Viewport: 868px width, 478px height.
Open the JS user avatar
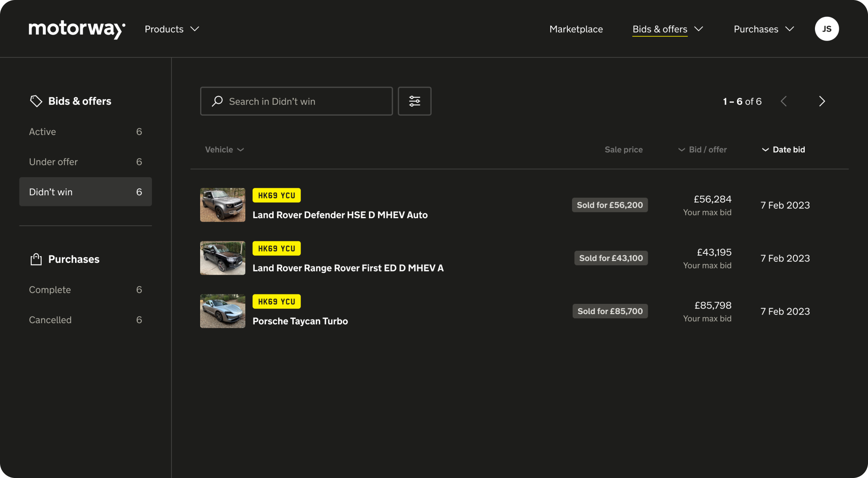point(827,29)
